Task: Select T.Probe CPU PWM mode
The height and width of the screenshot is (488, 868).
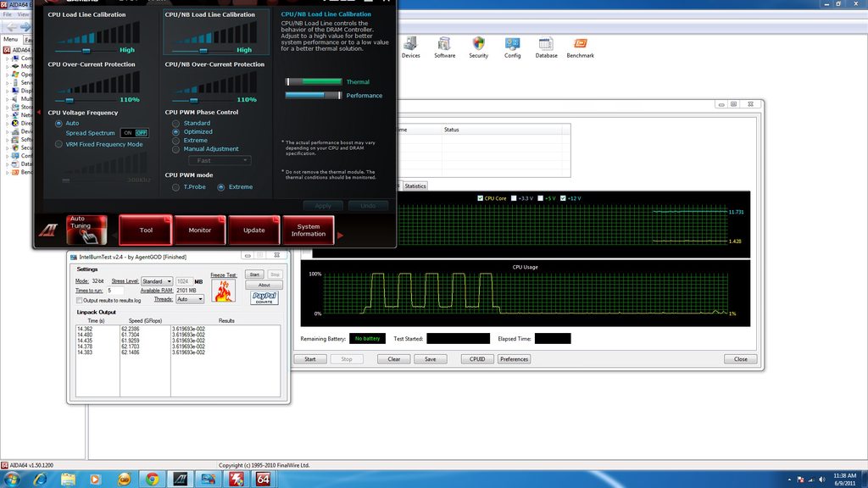Action: (175, 187)
